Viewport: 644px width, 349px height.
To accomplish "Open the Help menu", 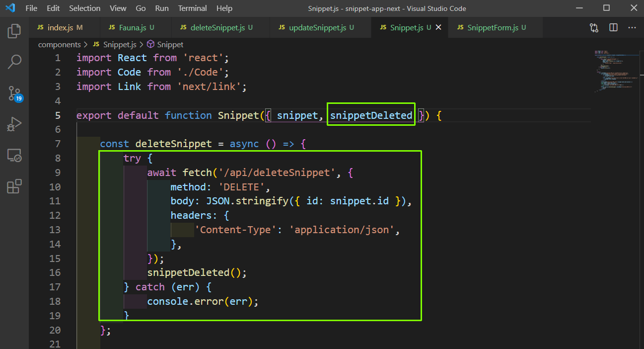I will pyautogui.click(x=224, y=8).
